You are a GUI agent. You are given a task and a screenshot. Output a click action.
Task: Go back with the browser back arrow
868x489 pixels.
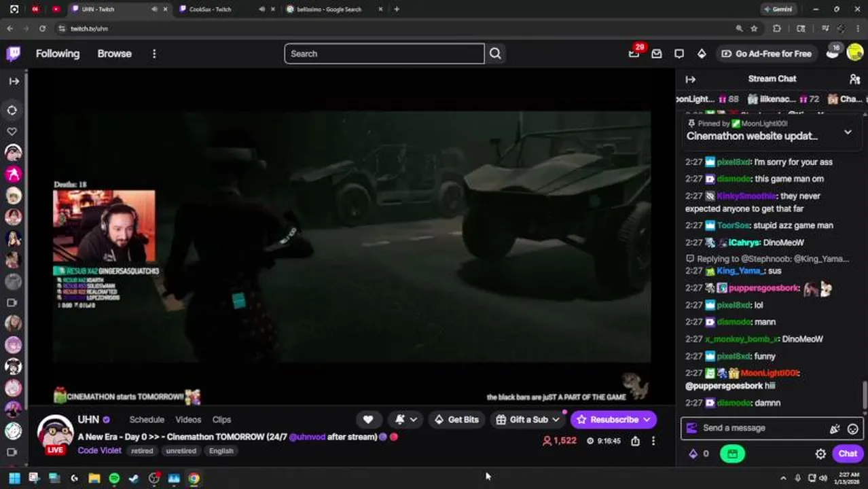pyautogui.click(x=10, y=29)
